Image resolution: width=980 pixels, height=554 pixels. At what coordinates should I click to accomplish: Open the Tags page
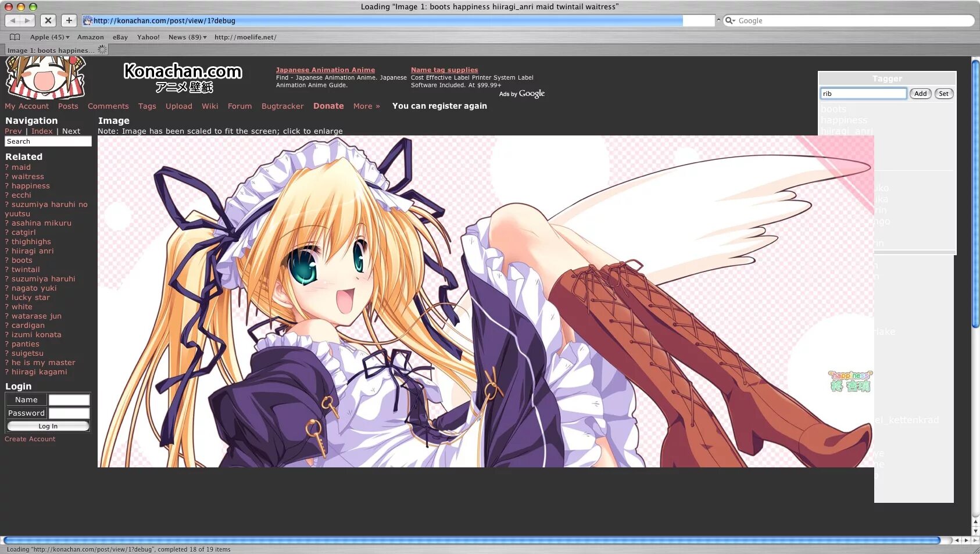[147, 106]
